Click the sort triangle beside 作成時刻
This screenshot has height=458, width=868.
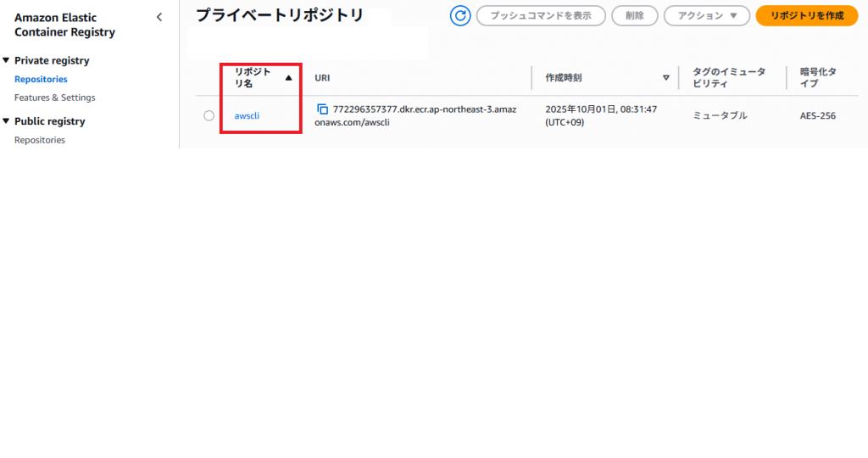pos(666,78)
